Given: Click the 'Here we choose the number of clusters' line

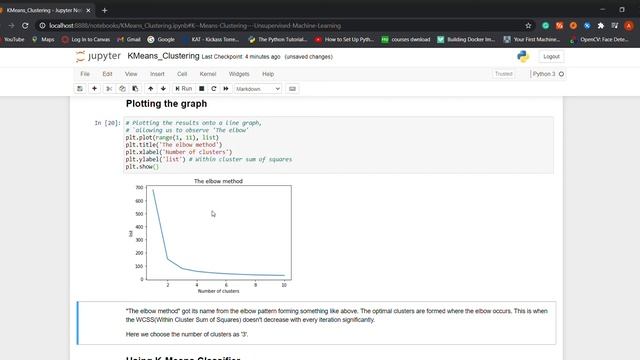Looking at the screenshot, I should [187, 334].
